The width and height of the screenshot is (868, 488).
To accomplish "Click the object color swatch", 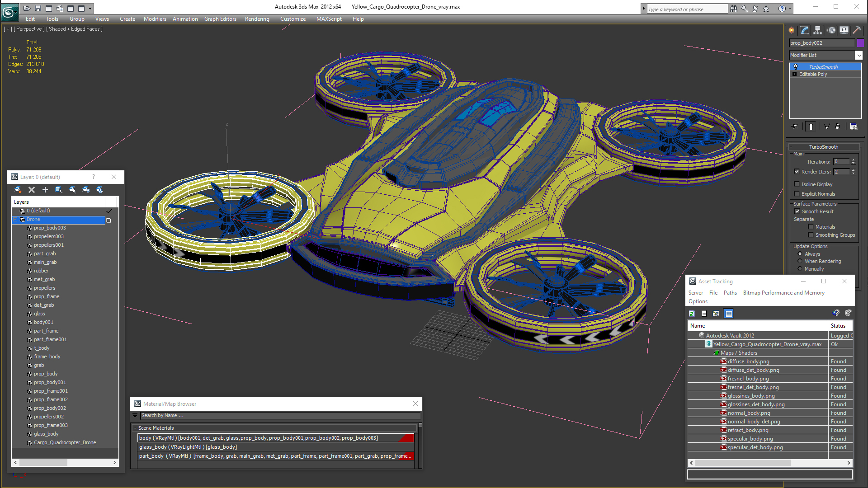I will pyautogui.click(x=860, y=43).
